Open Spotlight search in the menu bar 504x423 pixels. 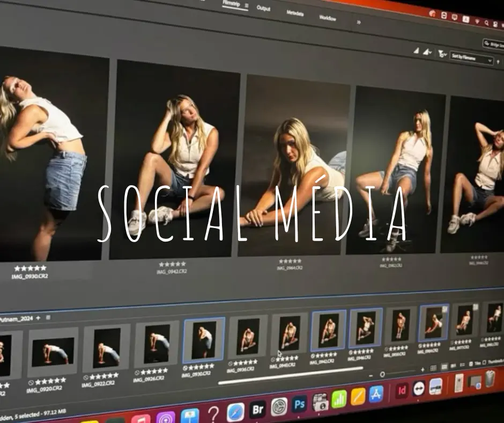click(487, 23)
